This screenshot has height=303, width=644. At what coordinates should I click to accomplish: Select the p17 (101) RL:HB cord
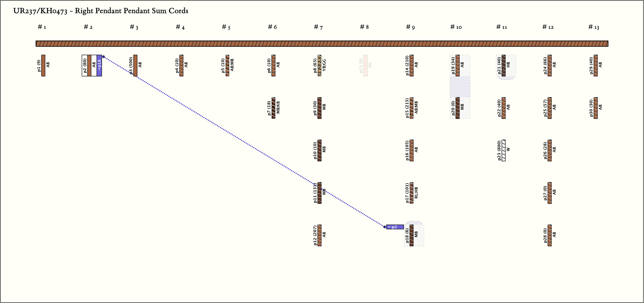412,193
